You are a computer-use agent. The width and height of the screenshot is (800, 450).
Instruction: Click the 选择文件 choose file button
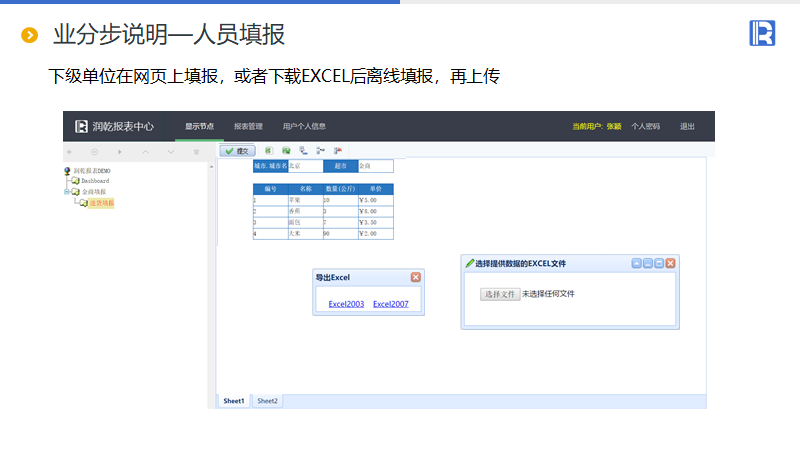tap(499, 294)
